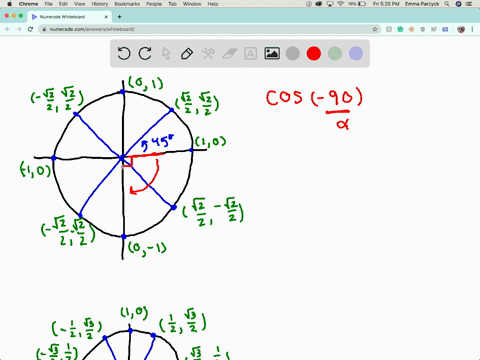The height and width of the screenshot is (360, 480).
Task: Select the pen drawing tool
Action: (x=187, y=53)
